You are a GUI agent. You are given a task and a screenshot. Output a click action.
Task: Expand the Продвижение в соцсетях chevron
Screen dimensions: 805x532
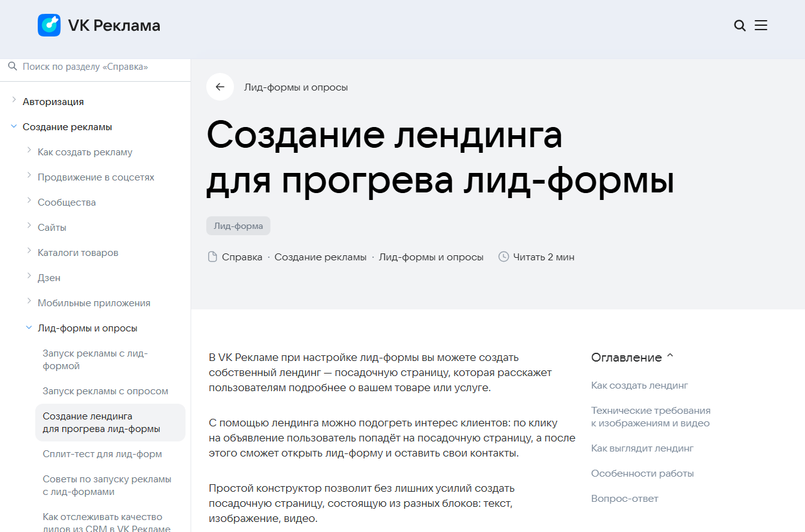(29, 175)
